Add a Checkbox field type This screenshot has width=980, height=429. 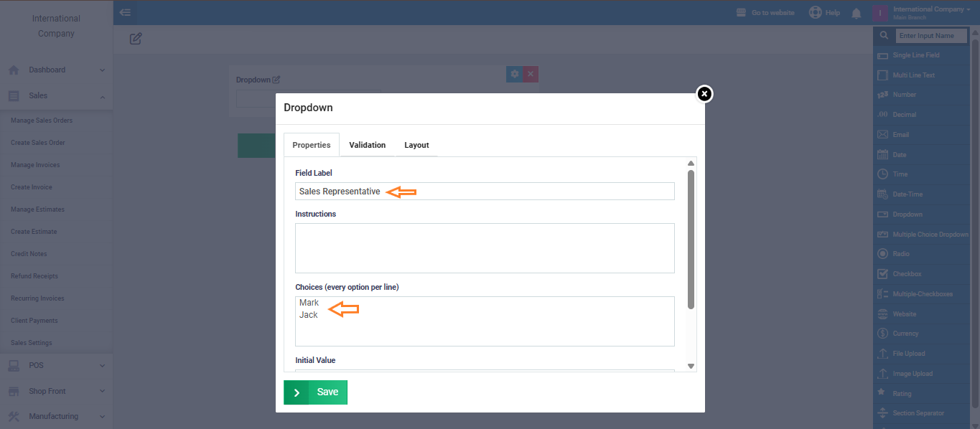click(907, 274)
